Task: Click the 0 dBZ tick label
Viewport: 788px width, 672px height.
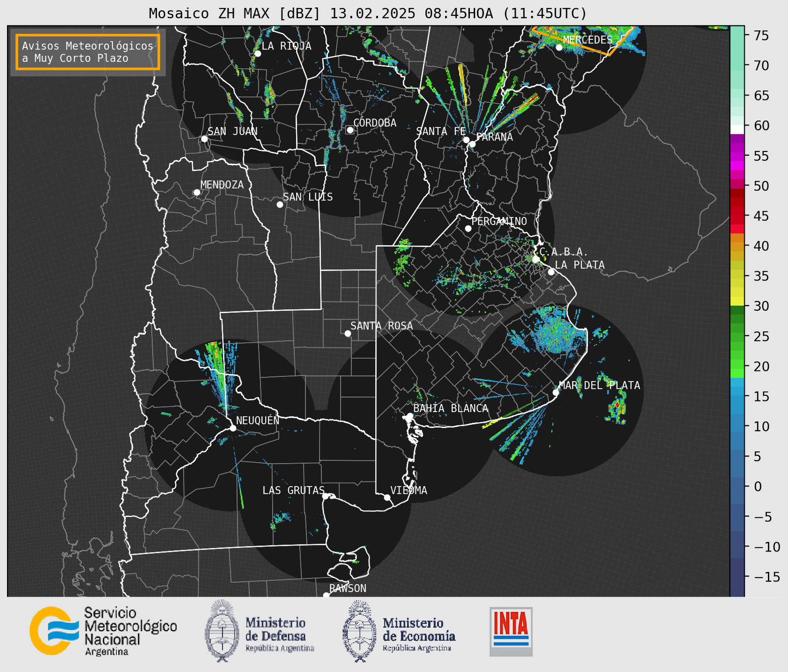Action: pos(757,486)
